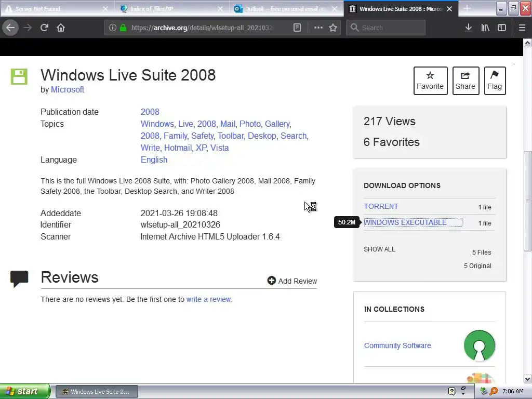Image resolution: width=532 pixels, height=399 pixels.
Task: Toggle Reader View icon in address bar
Action: (x=297, y=28)
